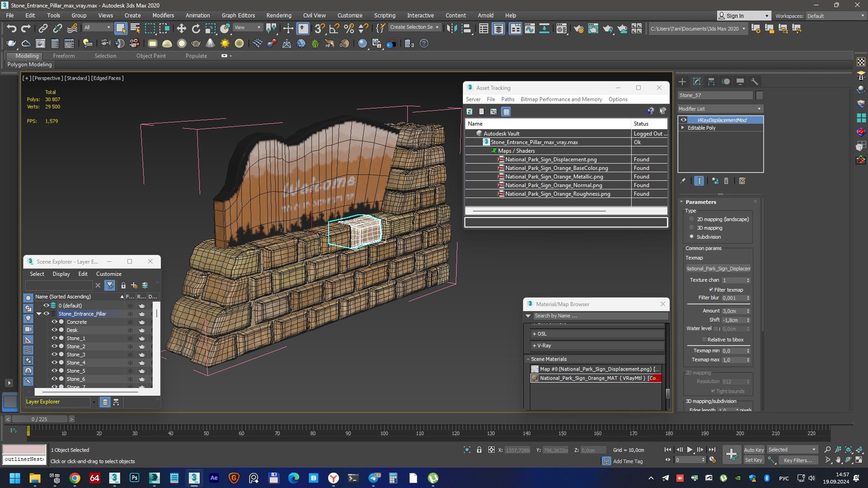Play the animation
The width and height of the screenshot is (868, 488).
(x=689, y=450)
